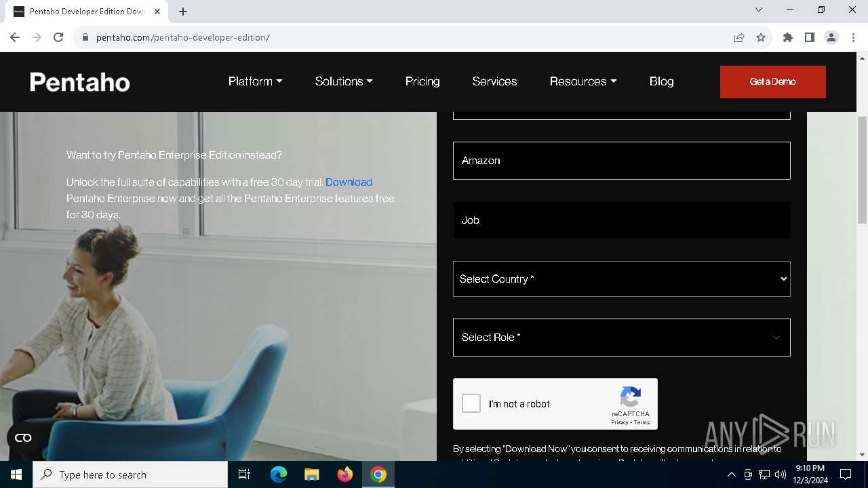Screen dimensions: 868x488
Task: Show hidden system tray icons
Action: pyautogui.click(x=731, y=474)
